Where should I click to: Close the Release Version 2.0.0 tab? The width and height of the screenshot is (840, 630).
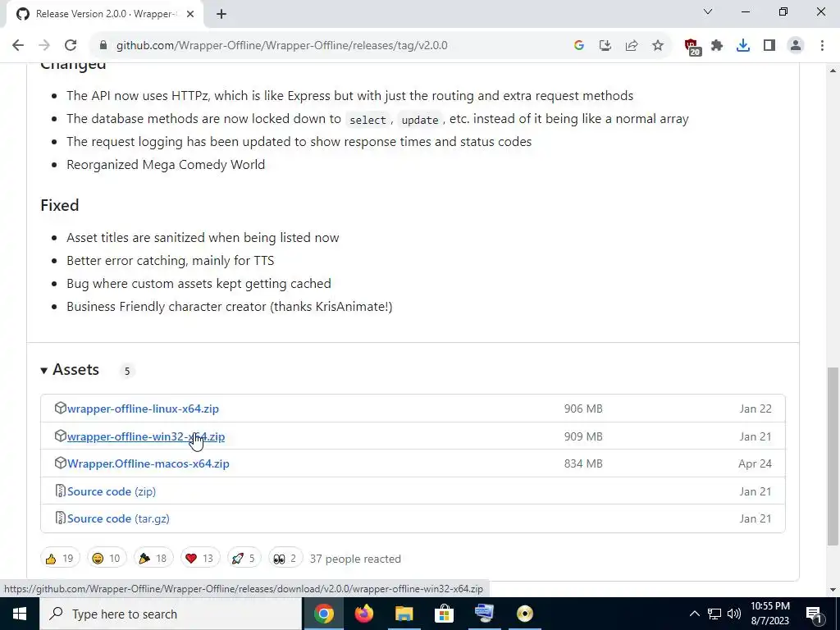point(190,15)
